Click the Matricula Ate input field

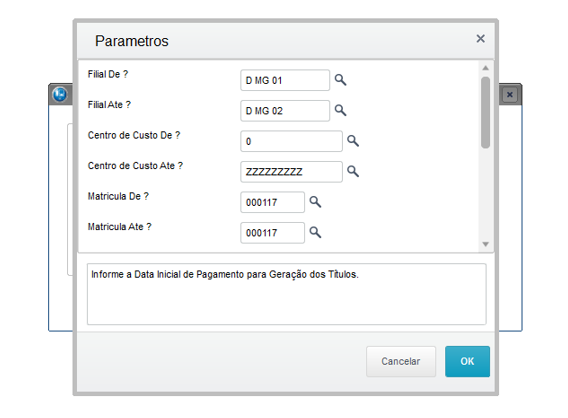tap(272, 232)
